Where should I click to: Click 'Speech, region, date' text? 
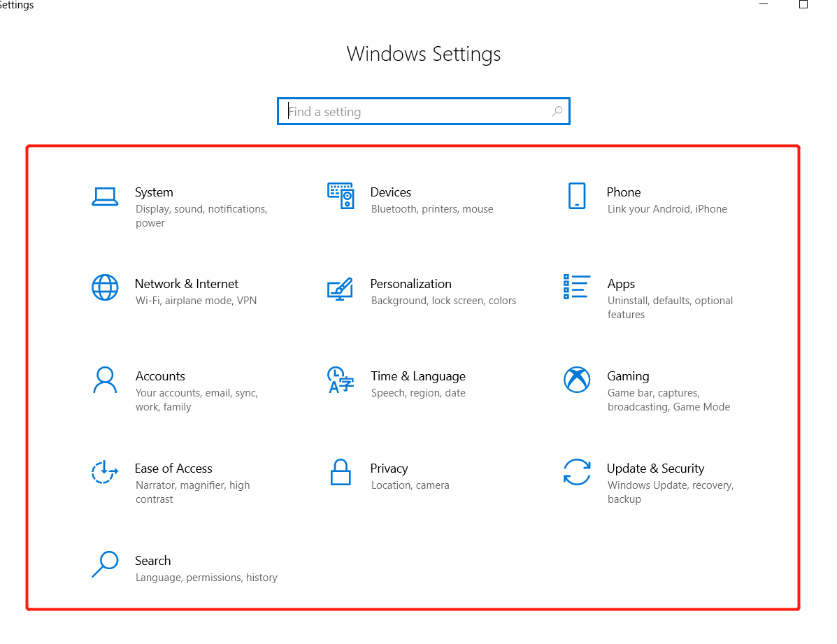418,393
